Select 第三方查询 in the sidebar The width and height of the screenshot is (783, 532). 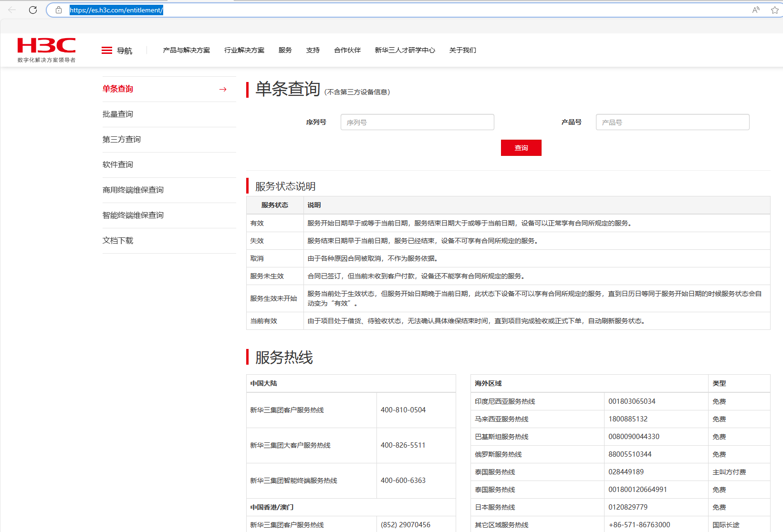(x=122, y=139)
